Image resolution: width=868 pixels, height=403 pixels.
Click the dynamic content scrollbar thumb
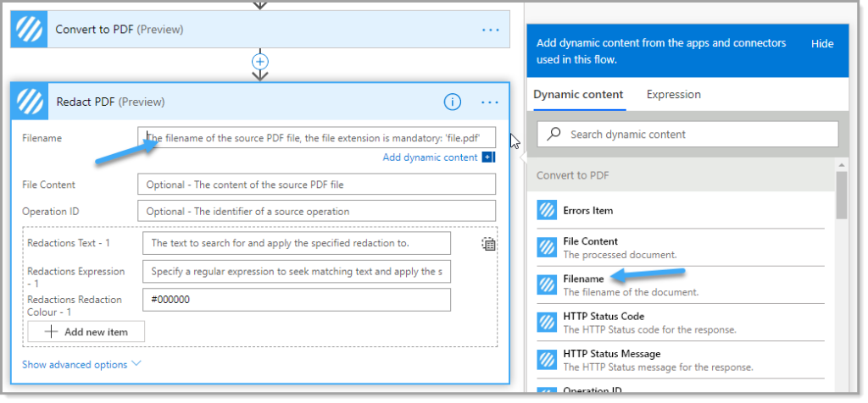842,195
